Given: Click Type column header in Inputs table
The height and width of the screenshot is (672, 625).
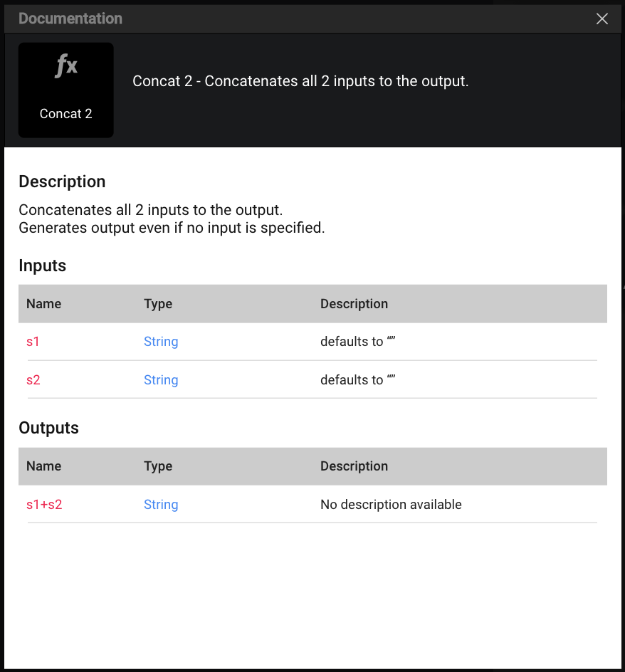Looking at the screenshot, I should (x=158, y=304).
